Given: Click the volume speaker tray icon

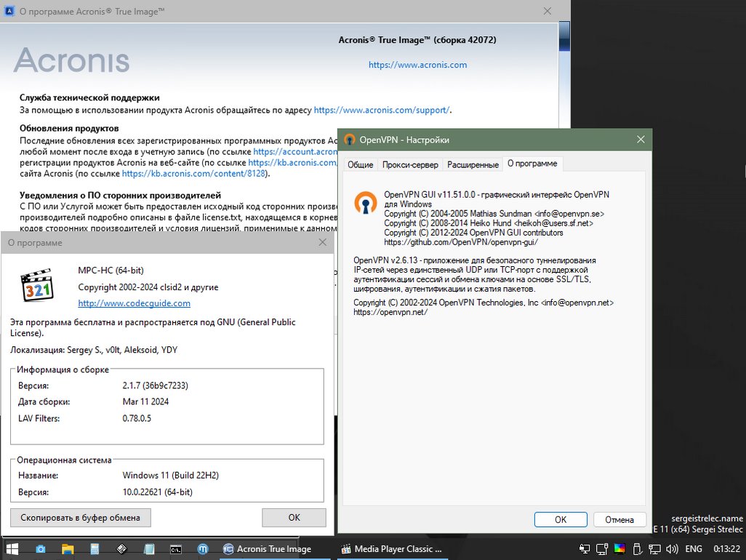Looking at the screenshot, I should click(x=672, y=549).
